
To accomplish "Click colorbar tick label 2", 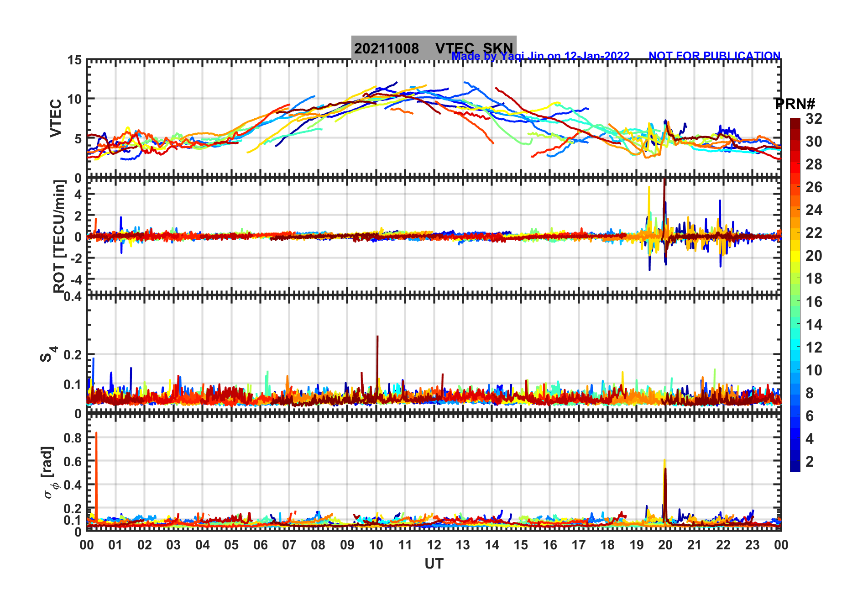I will (x=810, y=462).
